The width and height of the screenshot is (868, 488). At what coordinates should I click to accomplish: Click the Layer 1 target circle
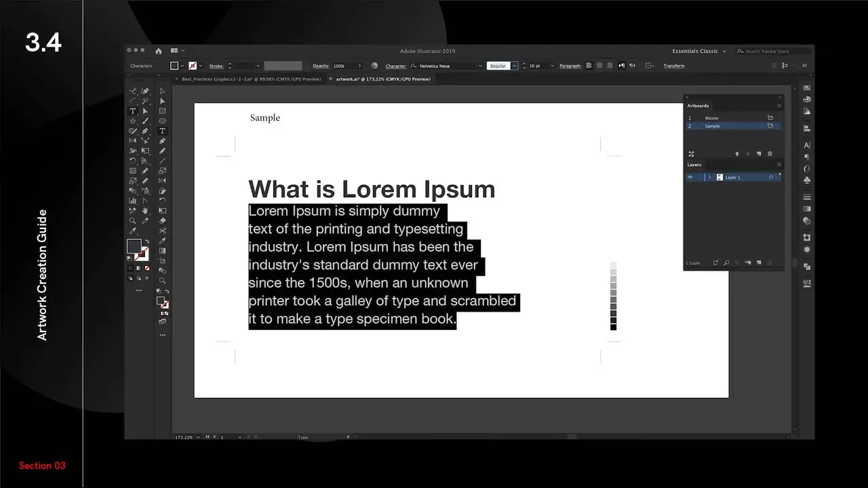pyautogui.click(x=771, y=177)
